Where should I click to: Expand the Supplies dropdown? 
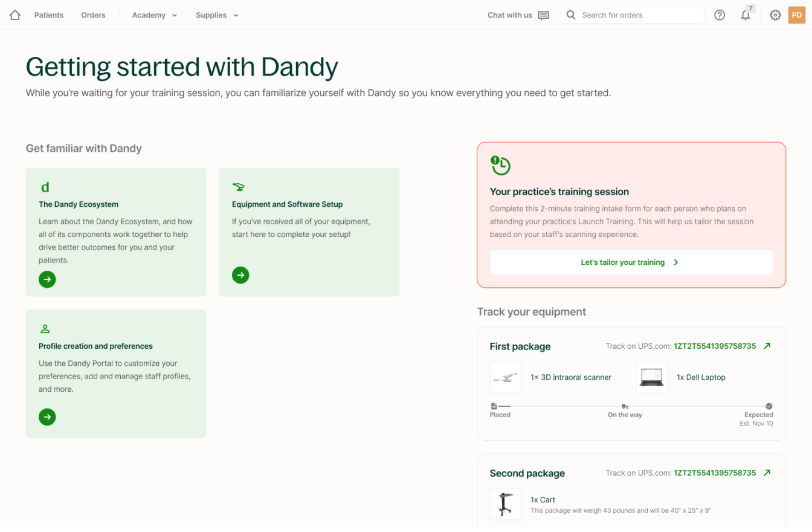pyautogui.click(x=216, y=15)
